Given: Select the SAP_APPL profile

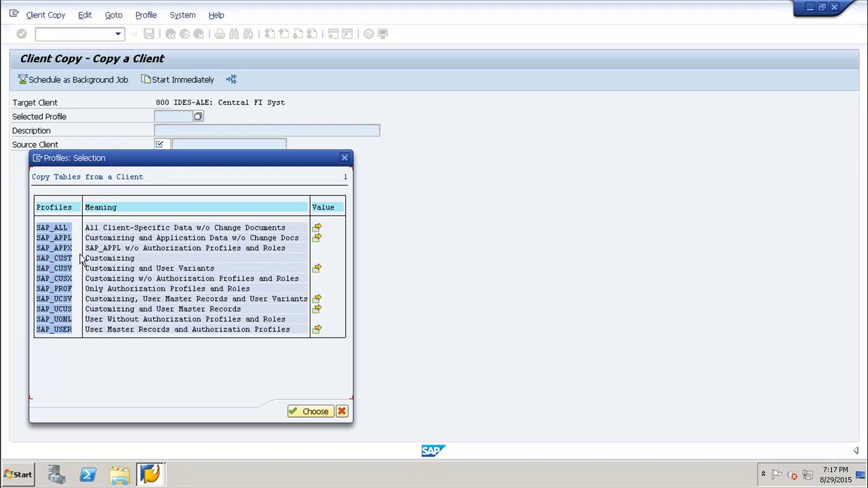Looking at the screenshot, I should coord(54,238).
